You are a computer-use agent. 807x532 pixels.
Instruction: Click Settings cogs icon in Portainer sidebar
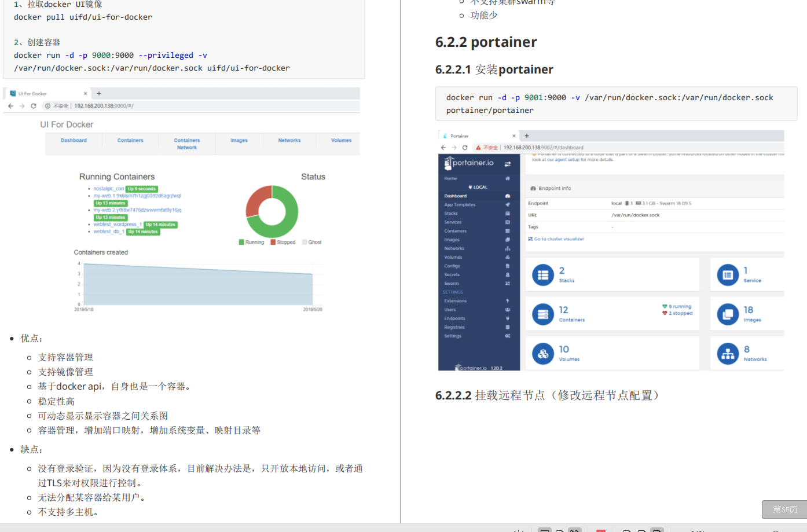coord(508,336)
